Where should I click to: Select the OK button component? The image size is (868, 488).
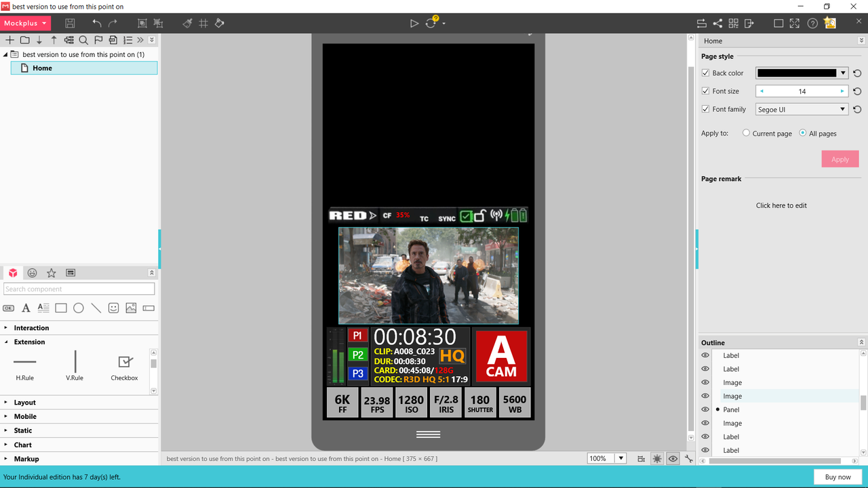tap(9, 308)
